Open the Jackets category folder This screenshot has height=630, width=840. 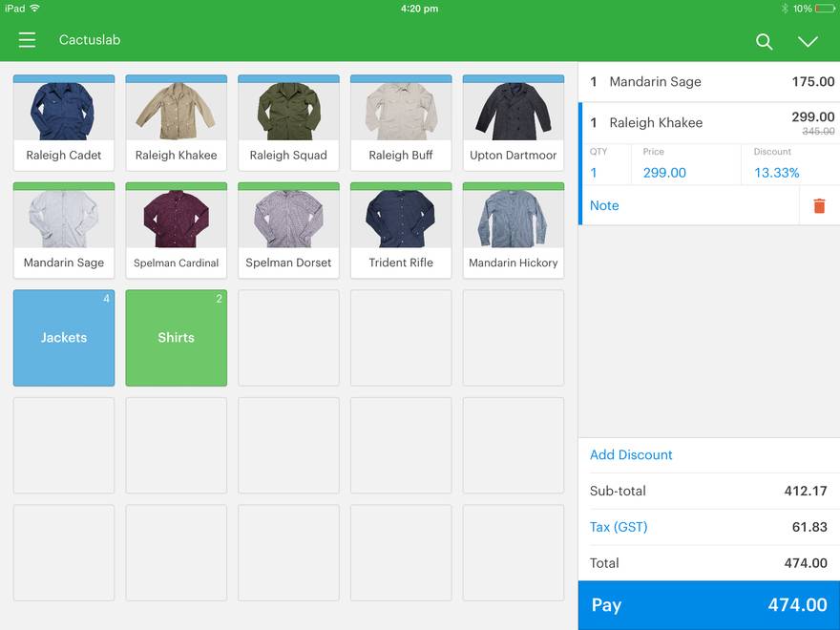[64, 338]
